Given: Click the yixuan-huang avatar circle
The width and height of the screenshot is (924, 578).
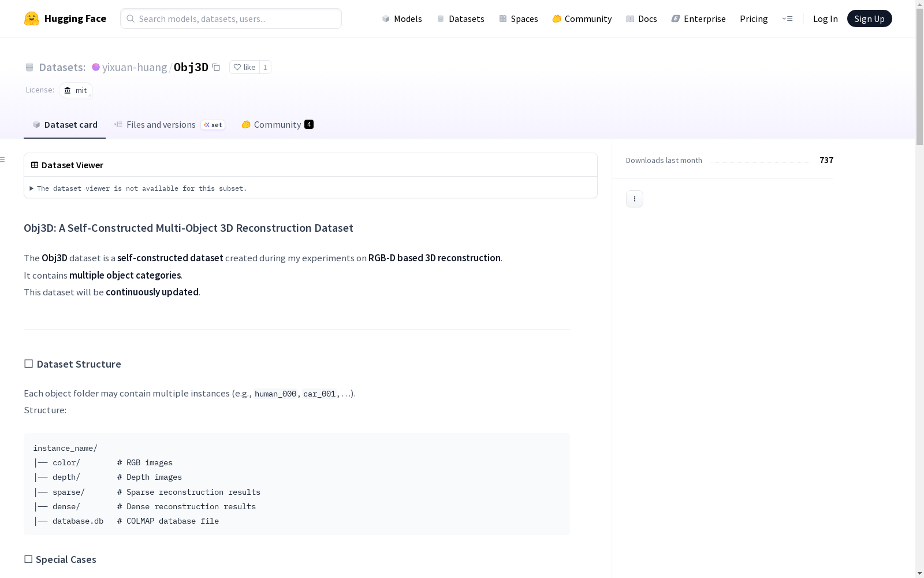Looking at the screenshot, I should pos(96,67).
